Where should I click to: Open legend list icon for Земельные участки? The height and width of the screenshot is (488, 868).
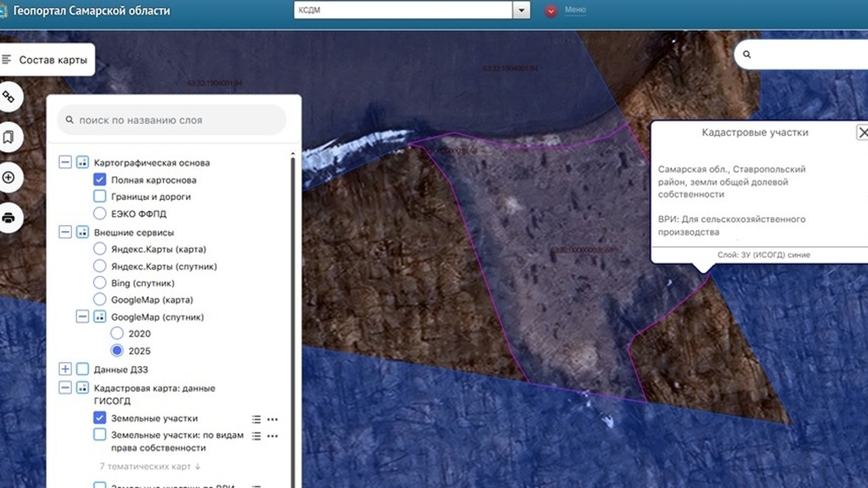(x=256, y=420)
